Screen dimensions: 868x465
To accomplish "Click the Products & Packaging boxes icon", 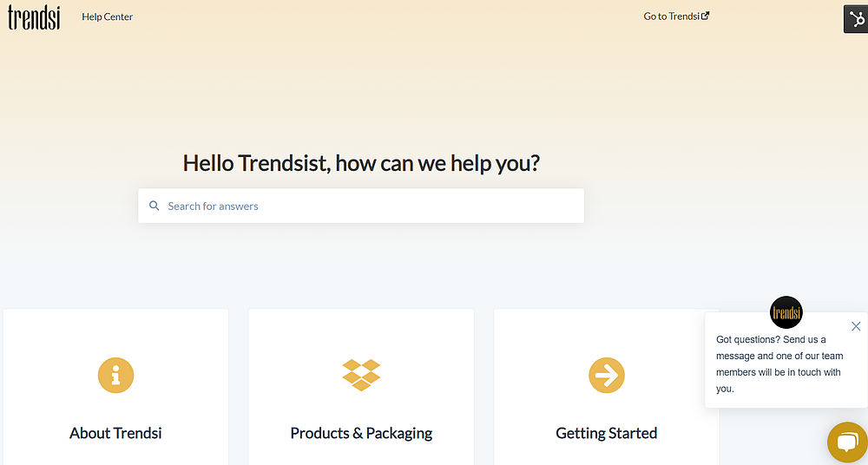I will [x=361, y=376].
